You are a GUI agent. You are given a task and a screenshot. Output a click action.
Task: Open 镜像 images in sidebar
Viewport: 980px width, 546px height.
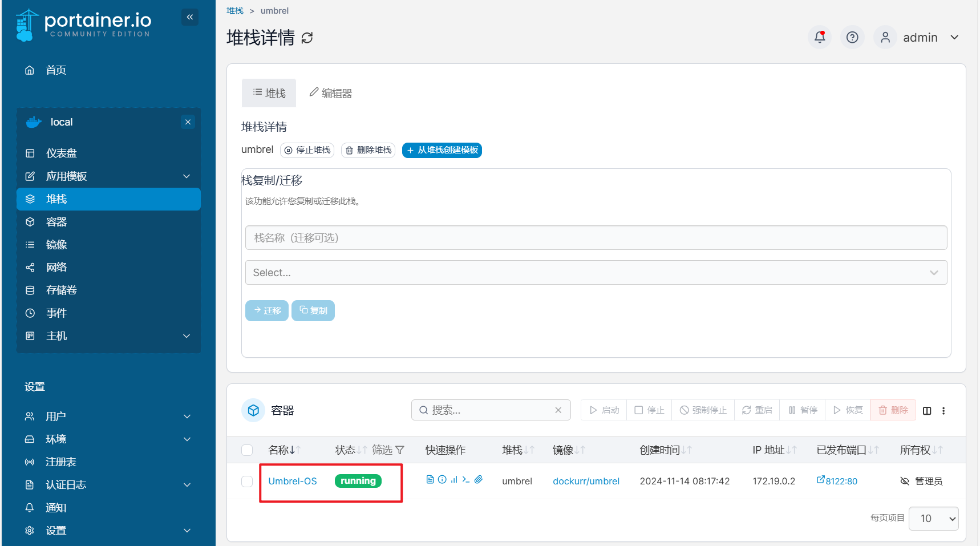[x=108, y=245]
